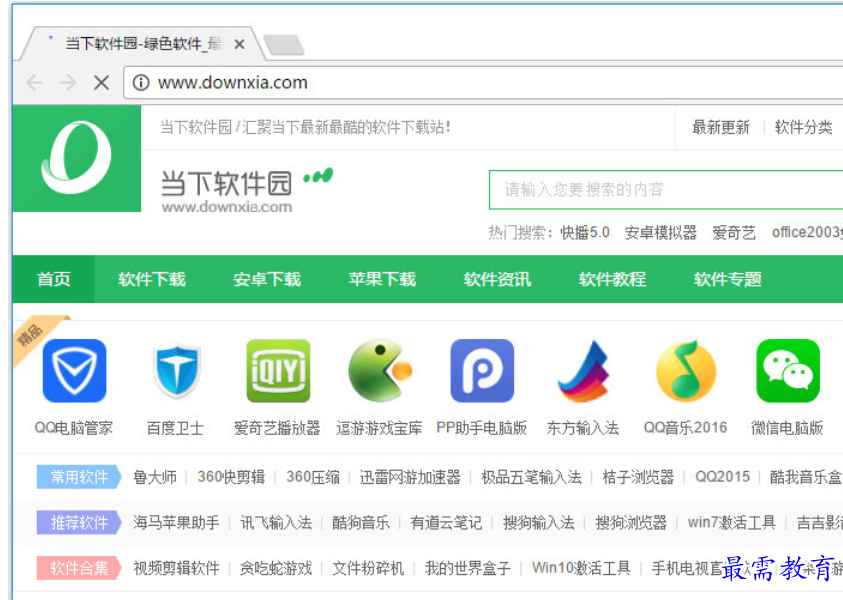Click the PP助手电脑版 icon
Viewport: 843px width, 600px height.
pyautogui.click(x=482, y=370)
